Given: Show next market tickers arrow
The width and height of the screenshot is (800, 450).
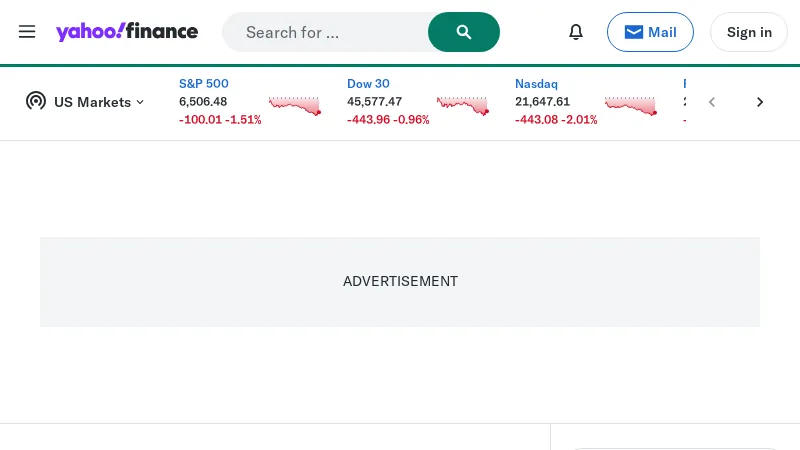Looking at the screenshot, I should pos(760,102).
